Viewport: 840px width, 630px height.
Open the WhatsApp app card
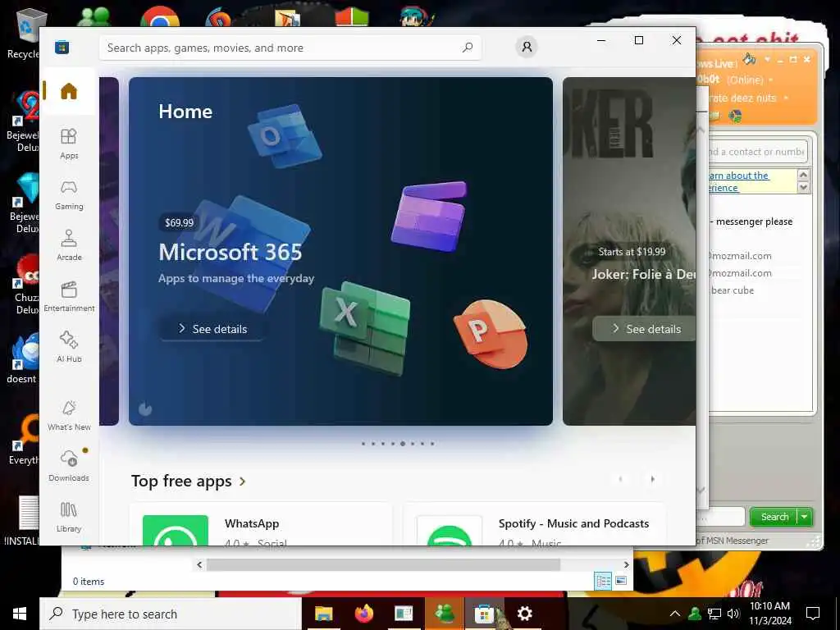click(x=261, y=524)
